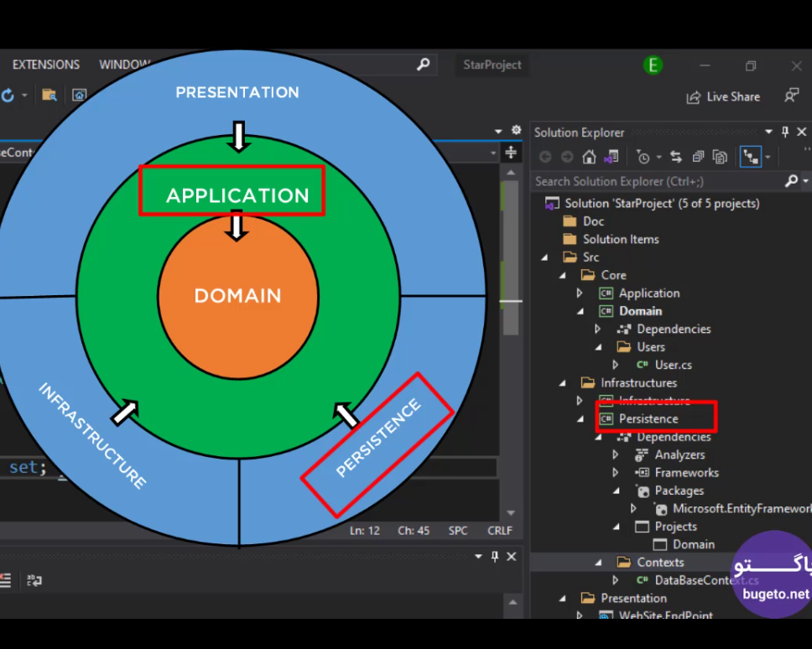812x649 pixels.
Task: Click the refresh arrow toolbar icon
Action: coord(8,96)
